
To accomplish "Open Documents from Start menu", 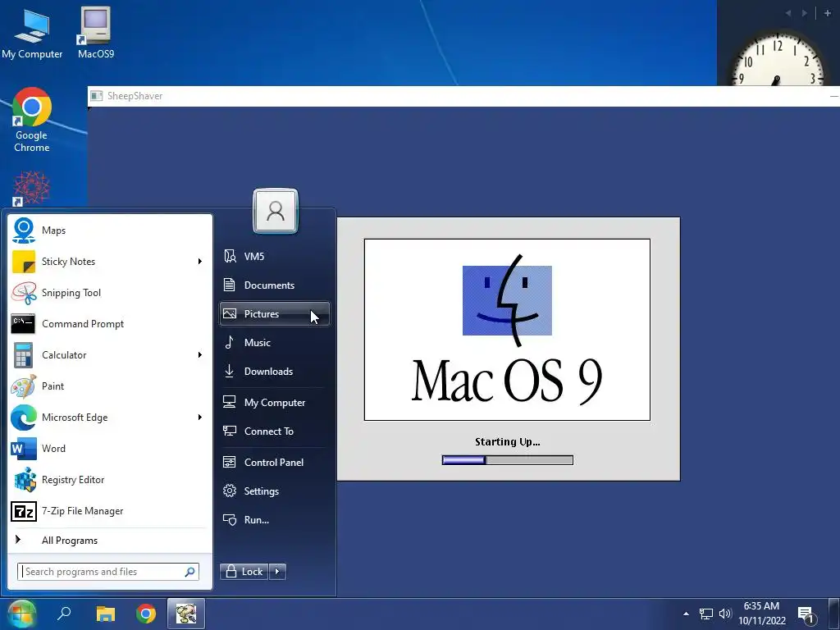I will point(274,285).
